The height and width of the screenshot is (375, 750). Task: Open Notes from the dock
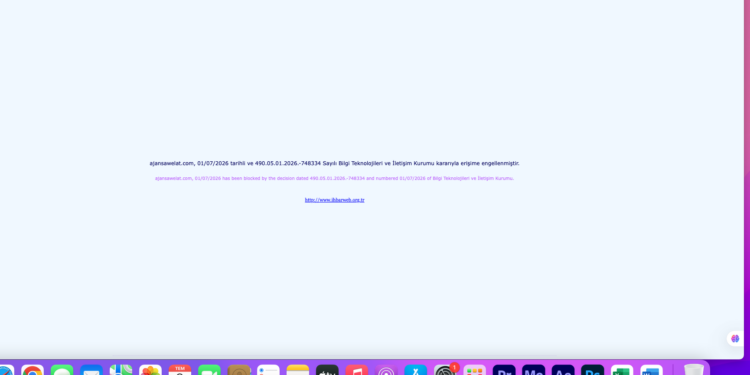coord(298,370)
